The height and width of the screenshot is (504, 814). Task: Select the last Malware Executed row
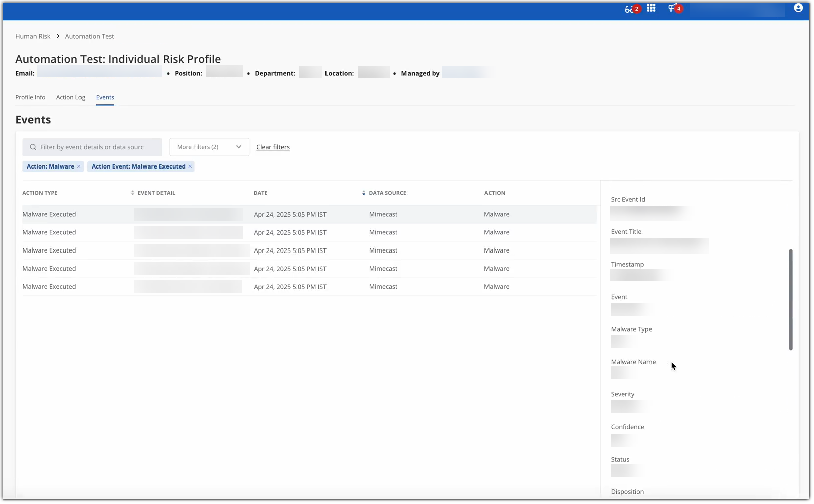point(49,287)
